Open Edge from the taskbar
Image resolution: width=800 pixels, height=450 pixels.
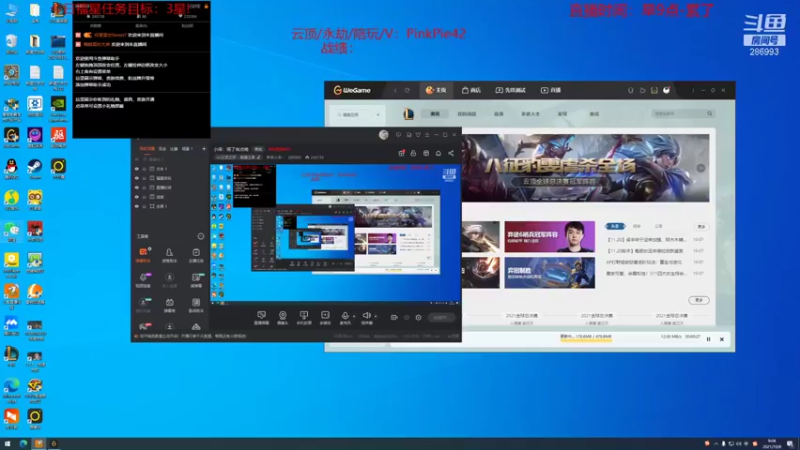(x=23, y=443)
